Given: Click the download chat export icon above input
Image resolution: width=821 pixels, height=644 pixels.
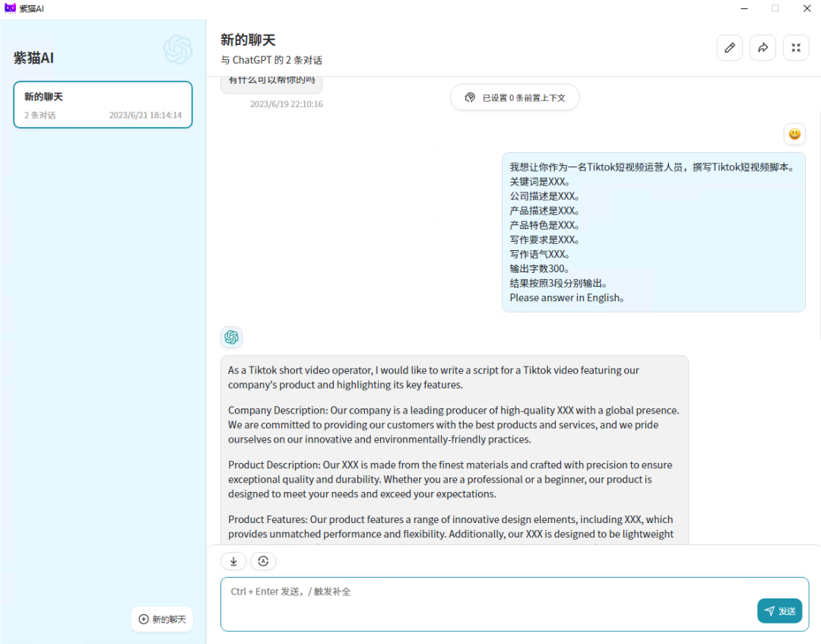Looking at the screenshot, I should (x=233, y=560).
